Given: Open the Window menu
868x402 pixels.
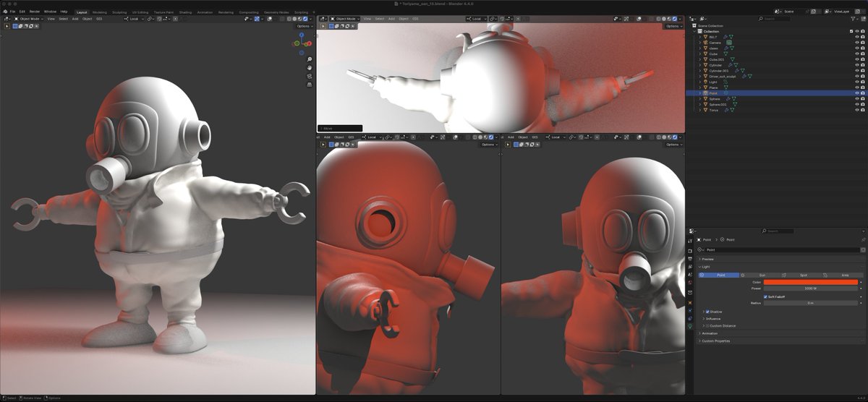Looking at the screenshot, I should [x=50, y=12].
